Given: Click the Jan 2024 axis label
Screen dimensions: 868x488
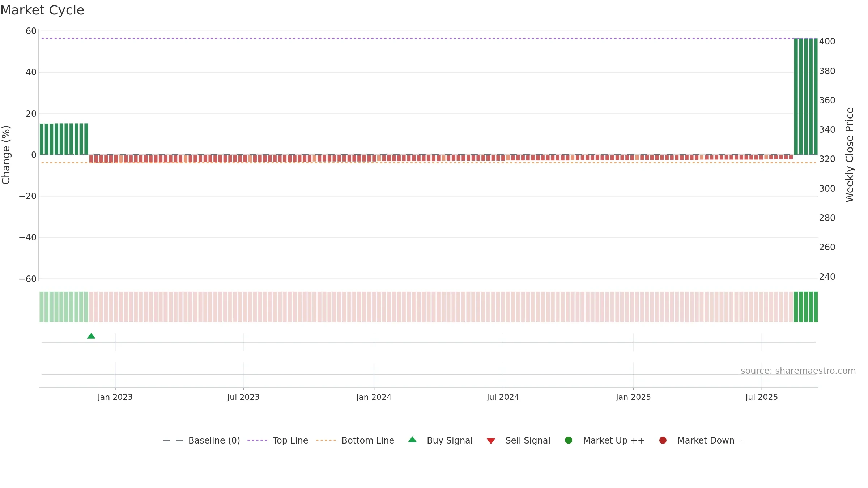Looking at the screenshot, I should 374,397.
